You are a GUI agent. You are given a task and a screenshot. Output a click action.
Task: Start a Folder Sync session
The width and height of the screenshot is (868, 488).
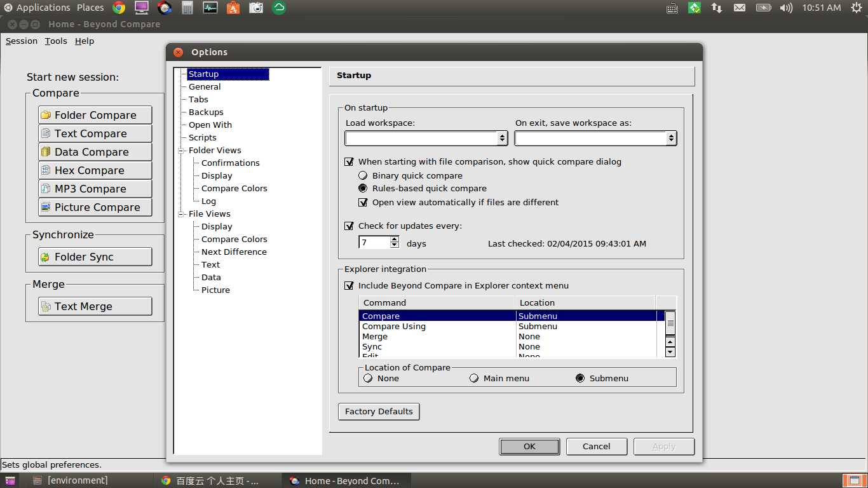(x=95, y=257)
